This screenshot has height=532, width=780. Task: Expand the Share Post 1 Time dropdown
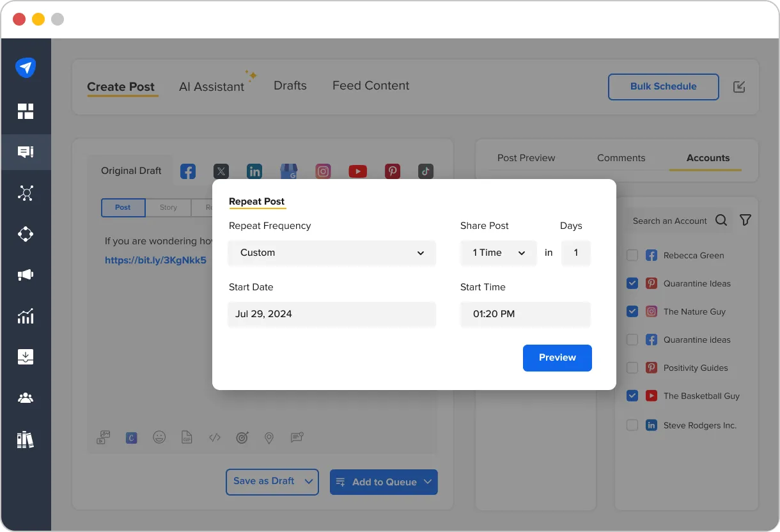tap(498, 253)
